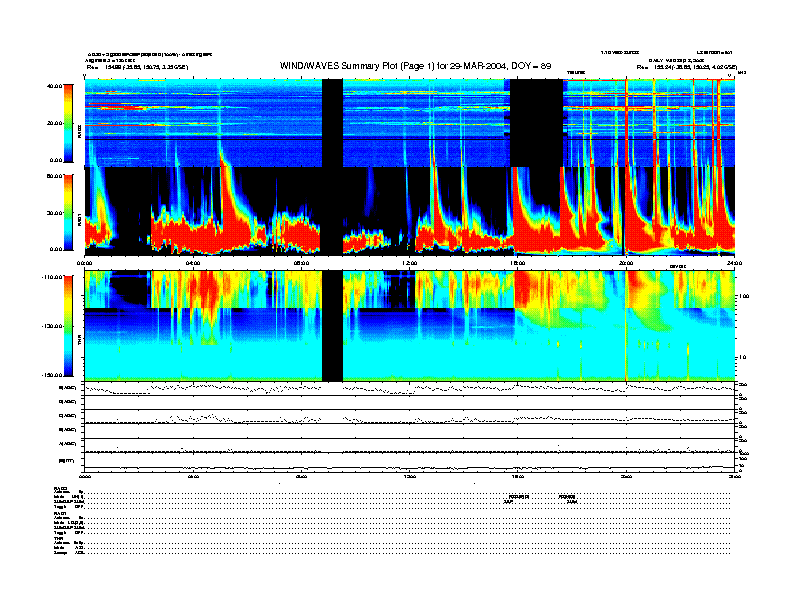Screen dimensions: 792x612
Task: Click the RAD1 color scale bar
Action: pyautogui.click(x=65, y=212)
